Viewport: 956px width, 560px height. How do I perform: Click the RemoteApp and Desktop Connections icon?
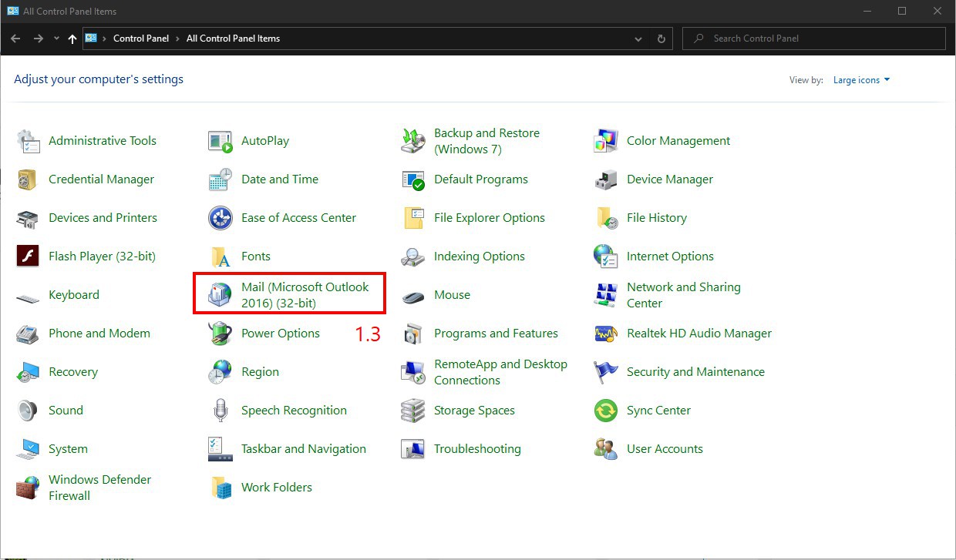[x=413, y=372]
